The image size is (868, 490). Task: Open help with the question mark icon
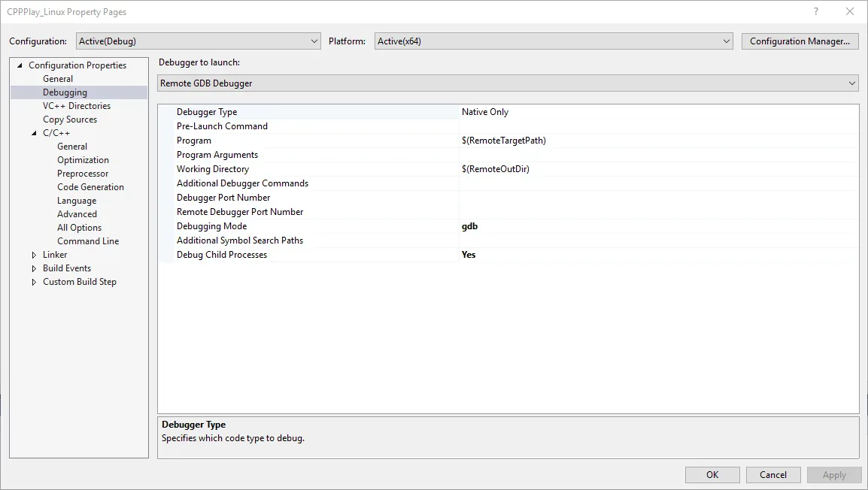click(816, 11)
